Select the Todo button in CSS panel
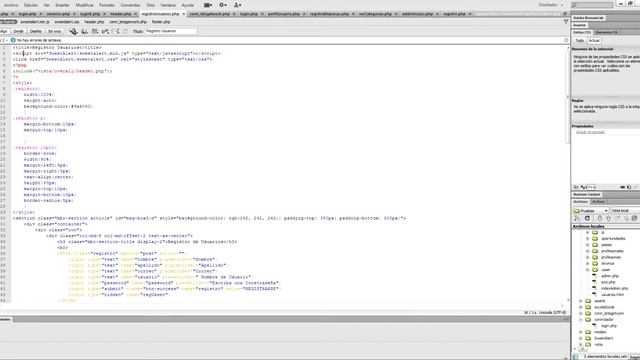The width and height of the screenshot is (640, 360). (580, 40)
